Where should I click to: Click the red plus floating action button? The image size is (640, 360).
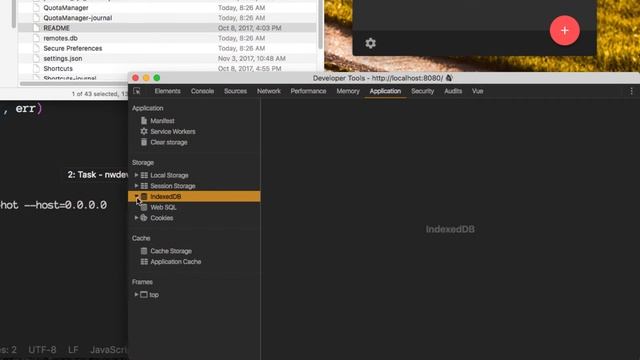pyautogui.click(x=564, y=30)
